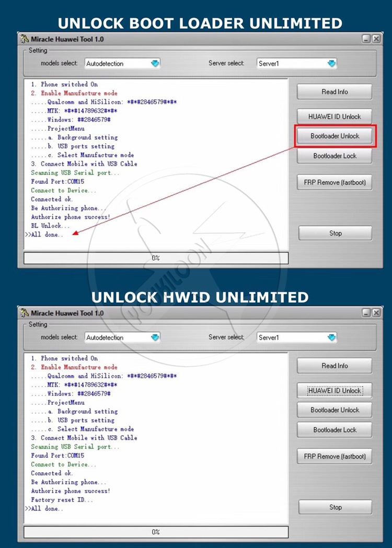The height and width of the screenshot is (548, 392).
Task: Click Read Info in upper tool window
Action: tap(335, 91)
